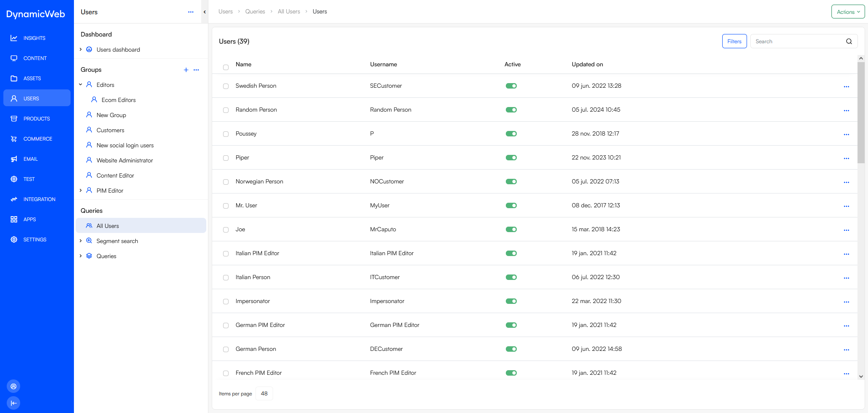Screen dimensions: 868x413
Task: Collapse the main navigation sidebar
Action: pyautogui.click(x=13, y=403)
